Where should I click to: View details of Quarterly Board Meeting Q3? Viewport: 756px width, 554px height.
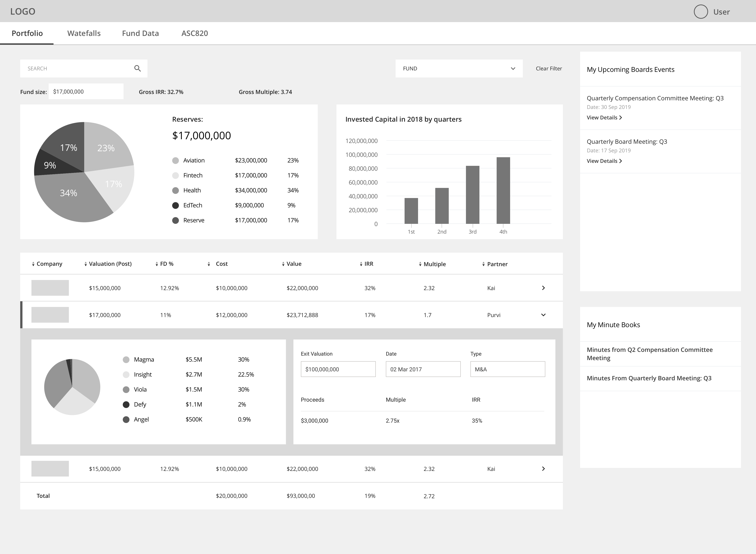604,161
